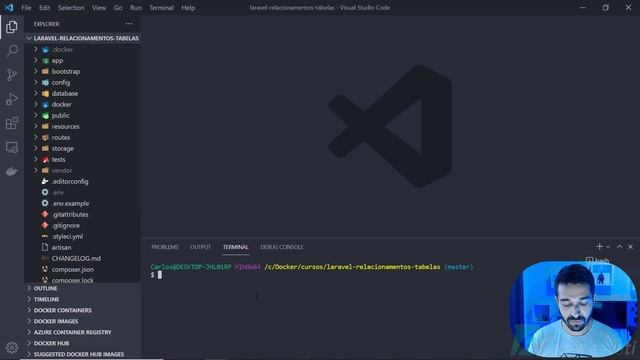The height and width of the screenshot is (360, 640).
Task: Open the .gitattributes file
Action: pos(82,214)
